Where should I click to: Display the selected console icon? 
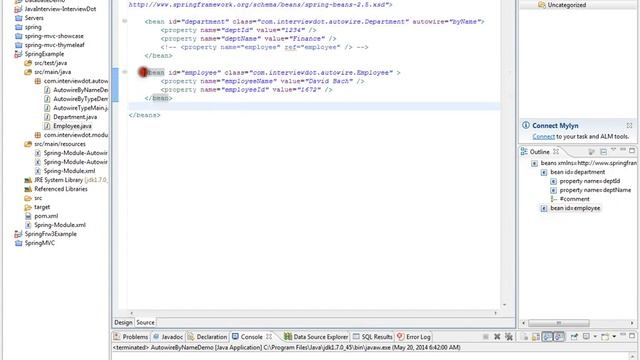(586, 337)
